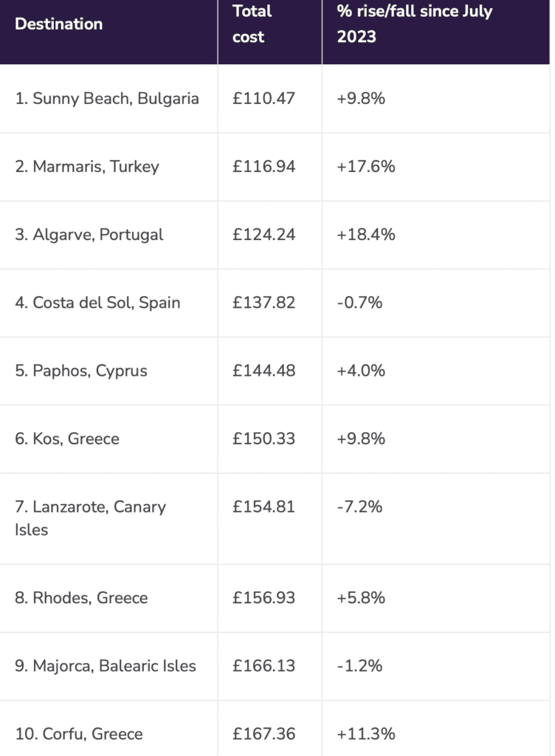Select the Kos, Greece destination cell
Screen dimensions: 555x756
(x=108, y=439)
